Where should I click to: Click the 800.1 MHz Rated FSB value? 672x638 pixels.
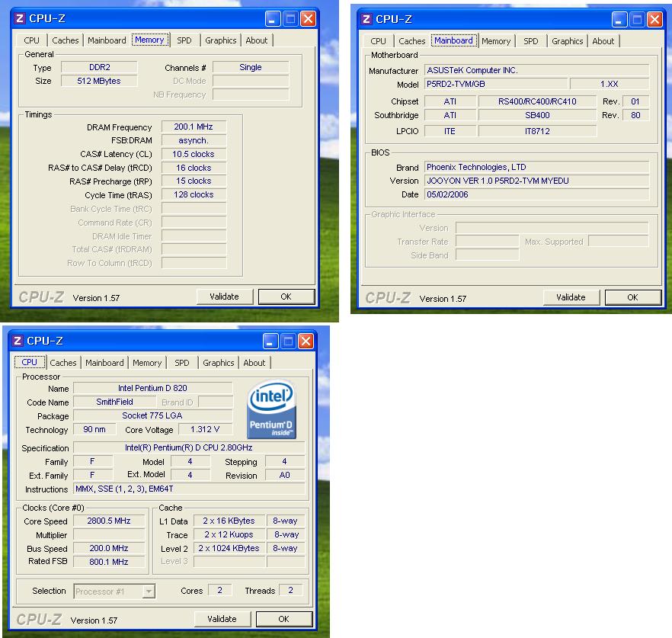pos(109,562)
